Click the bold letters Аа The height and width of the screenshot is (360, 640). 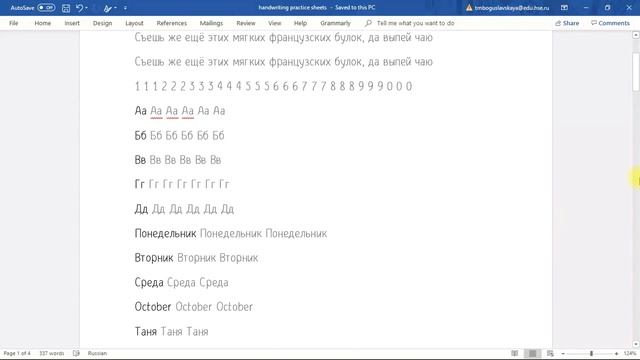(140, 111)
